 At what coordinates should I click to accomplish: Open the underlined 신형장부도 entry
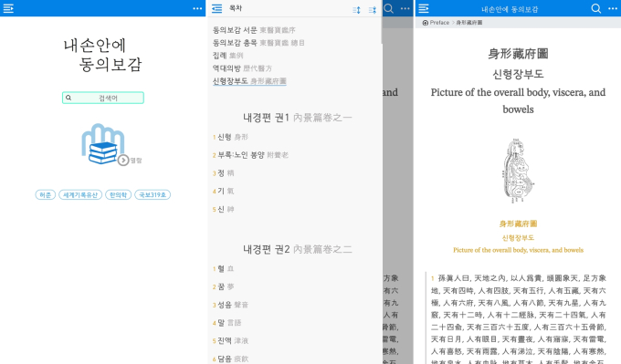click(x=249, y=80)
